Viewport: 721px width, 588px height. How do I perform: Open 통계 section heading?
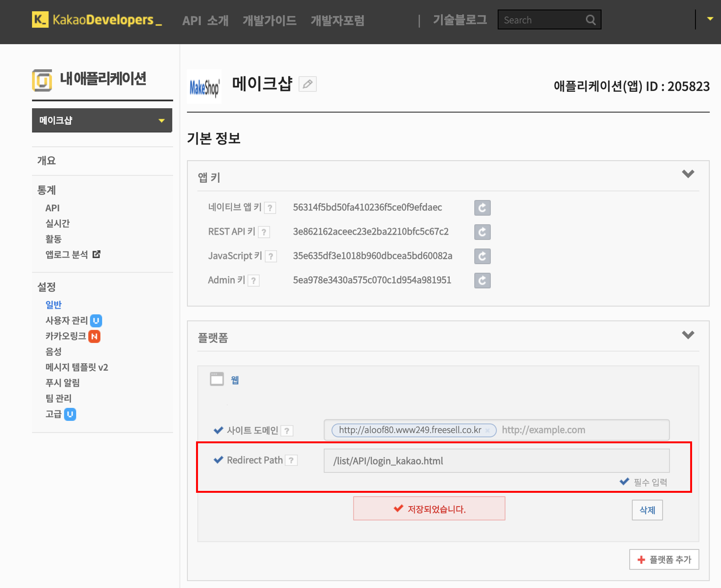point(46,190)
